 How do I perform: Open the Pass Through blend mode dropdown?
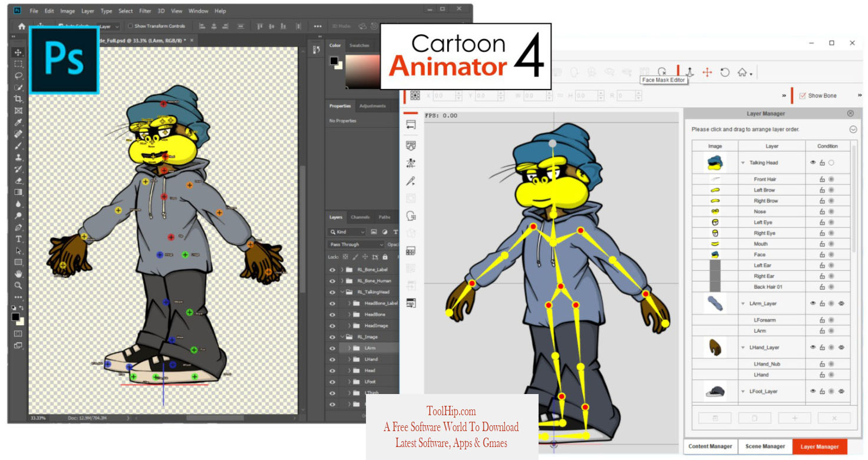(x=357, y=244)
